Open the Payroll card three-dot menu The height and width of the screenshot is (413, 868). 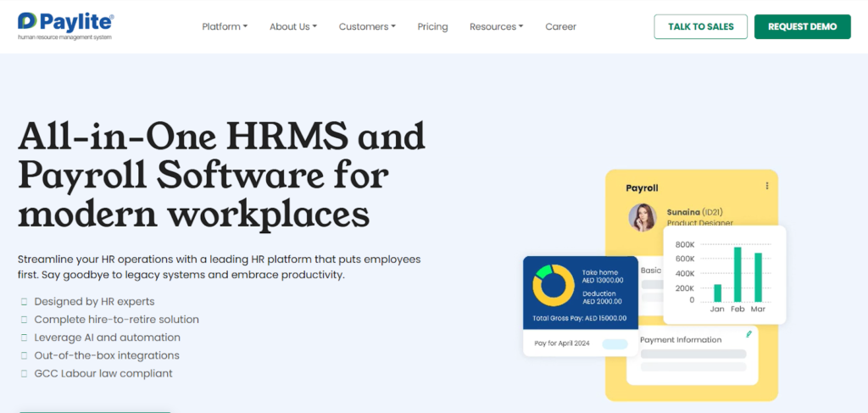point(767,187)
